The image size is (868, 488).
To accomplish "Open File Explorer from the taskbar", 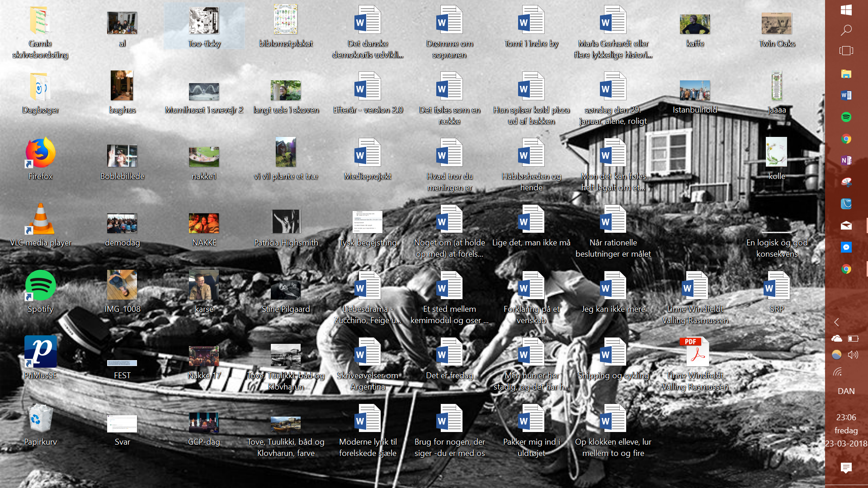I will [x=846, y=74].
